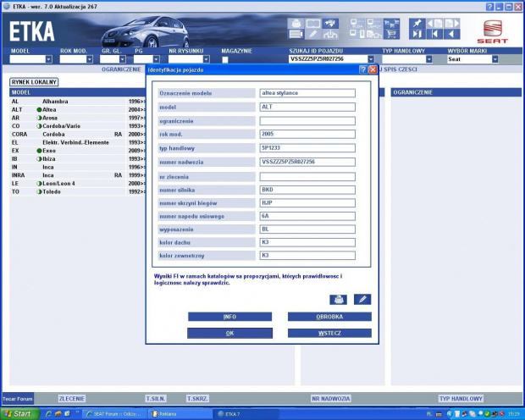Expand the SZUKAJ ID POJAZDU dropdown
The height and width of the screenshot is (420, 525).
tap(371, 59)
